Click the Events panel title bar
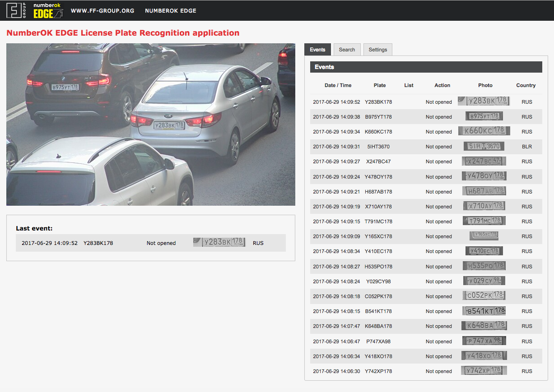This screenshot has width=554, height=392. tap(426, 67)
